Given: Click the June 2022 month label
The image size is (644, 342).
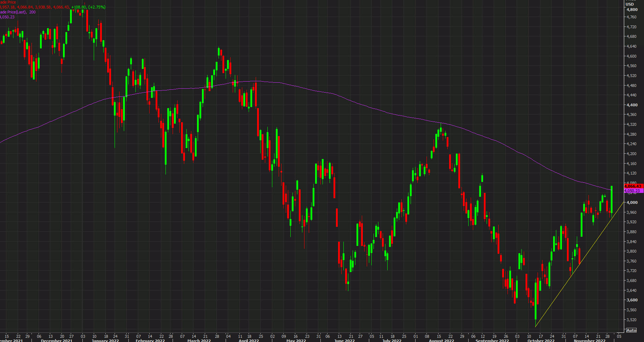Looking at the screenshot, I should (x=344, y=341).
